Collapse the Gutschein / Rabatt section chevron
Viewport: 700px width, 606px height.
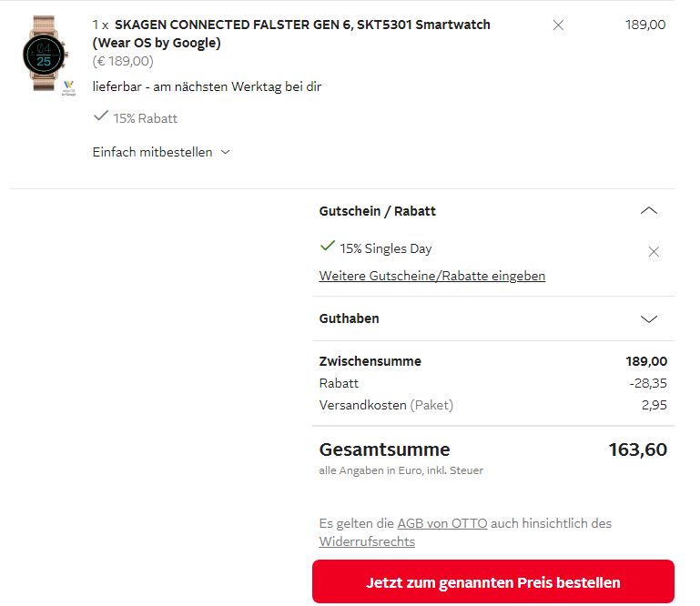pos(648,211)
